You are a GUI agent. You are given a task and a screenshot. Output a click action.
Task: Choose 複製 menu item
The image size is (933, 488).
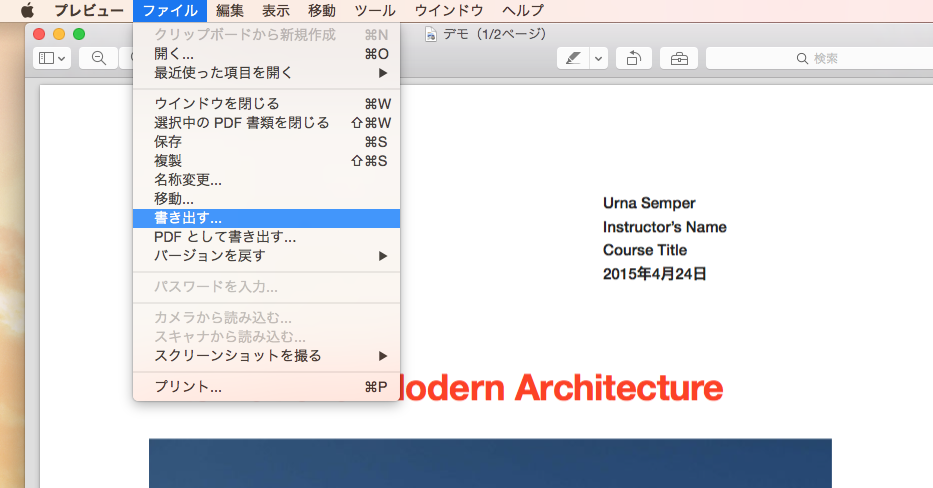267,161
